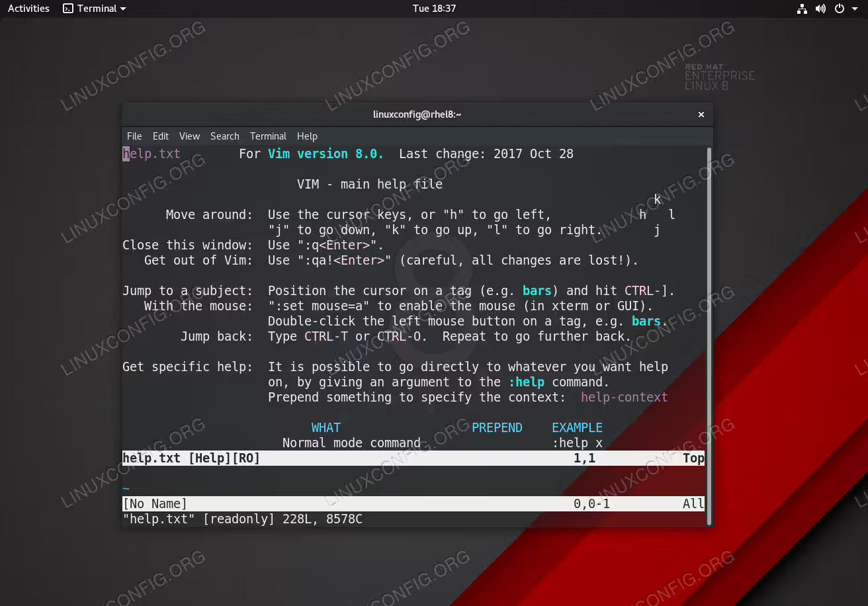Click the 'Move around:' label

209,214
